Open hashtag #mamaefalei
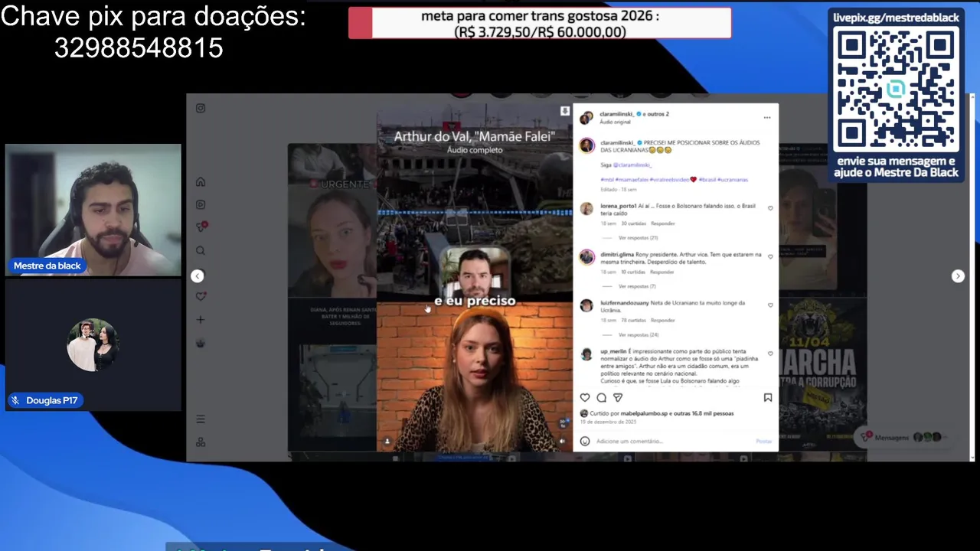The width and height of the screenshot is (980, 551). pos(632,180)
